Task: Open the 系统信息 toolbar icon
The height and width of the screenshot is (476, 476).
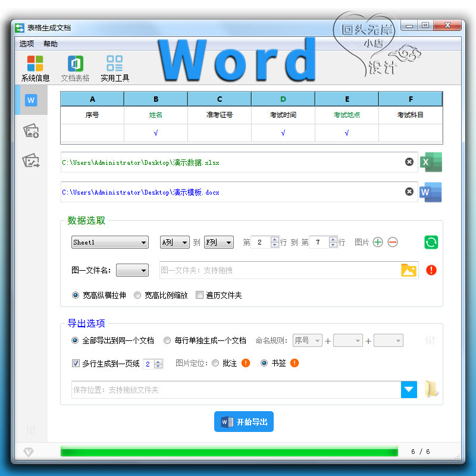Action: tap(35, 68)
